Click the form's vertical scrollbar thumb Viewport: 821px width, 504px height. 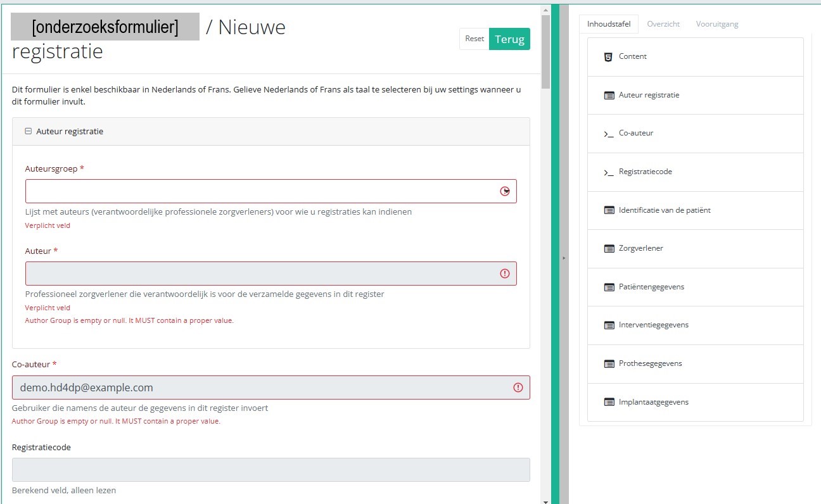[x=545, y=51]
